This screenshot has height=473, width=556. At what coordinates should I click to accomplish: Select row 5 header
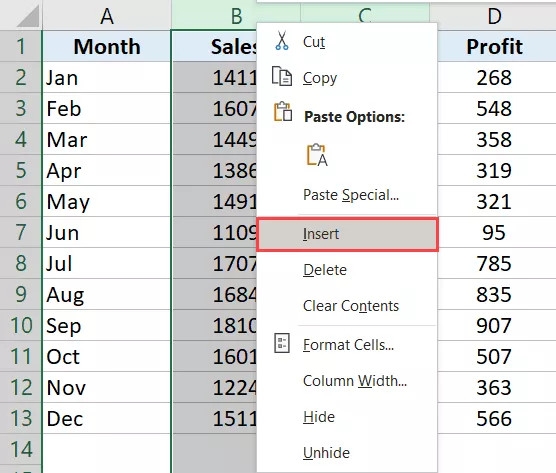(x=21, y=170)
